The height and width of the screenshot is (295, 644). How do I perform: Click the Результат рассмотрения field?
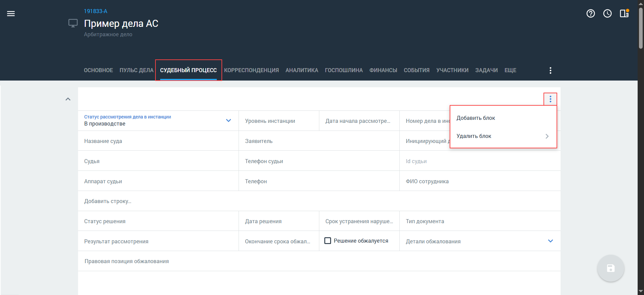tap(158, 241)
